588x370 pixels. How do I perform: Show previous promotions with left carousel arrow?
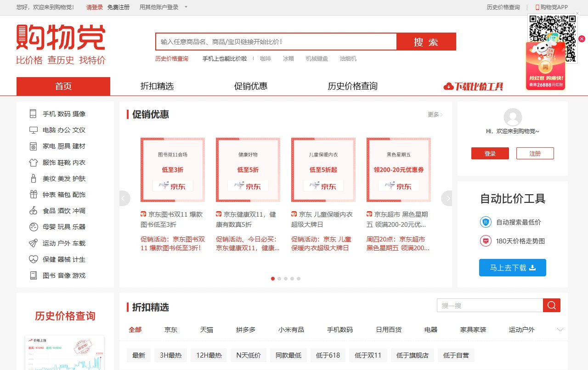pyautogui.click(x=124, y=198)
